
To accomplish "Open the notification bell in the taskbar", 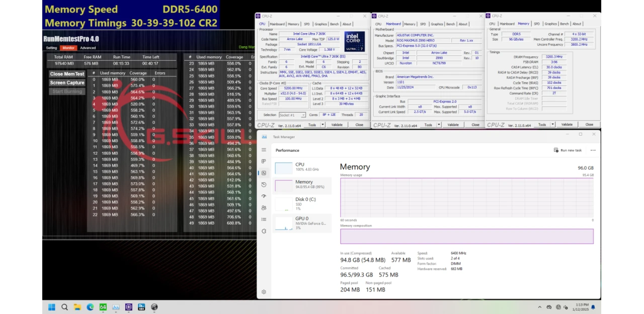I will (593, 307).
